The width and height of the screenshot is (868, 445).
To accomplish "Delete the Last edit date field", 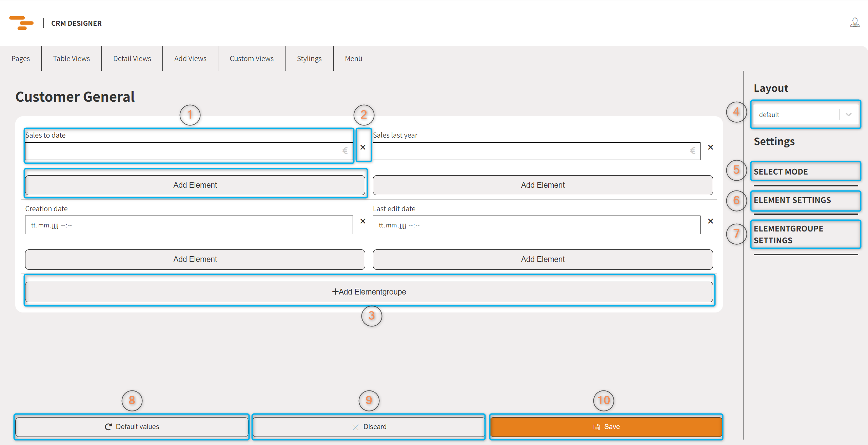I will (x=710, y=221).
